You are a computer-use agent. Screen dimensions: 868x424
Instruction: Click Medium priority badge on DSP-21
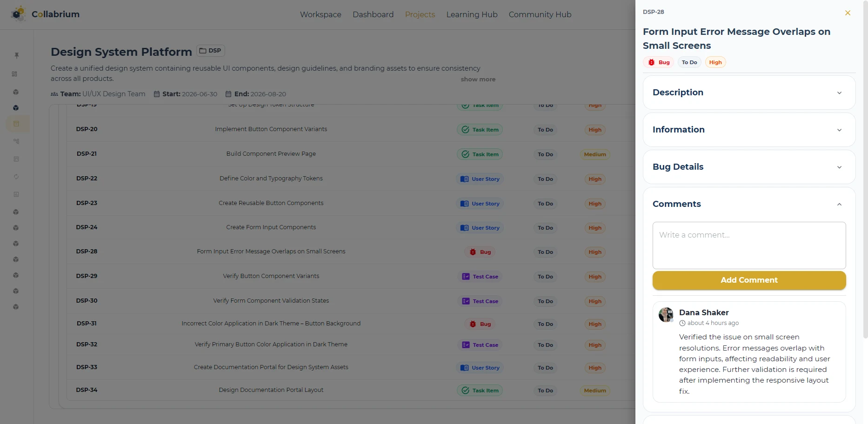tap(595, 154)
